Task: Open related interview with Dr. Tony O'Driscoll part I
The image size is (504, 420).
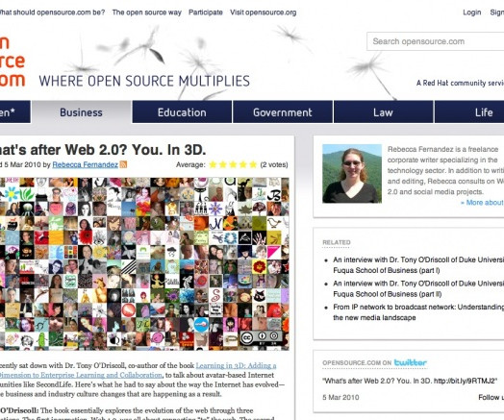Action: [x=418, y=265]
